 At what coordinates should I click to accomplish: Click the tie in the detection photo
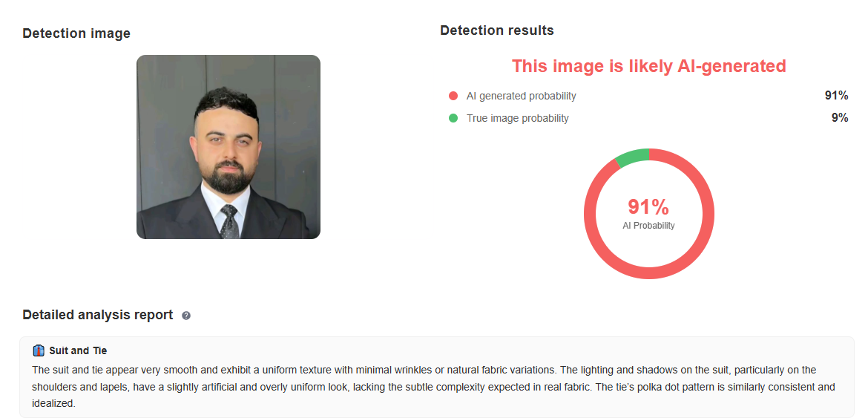point(230,221)
